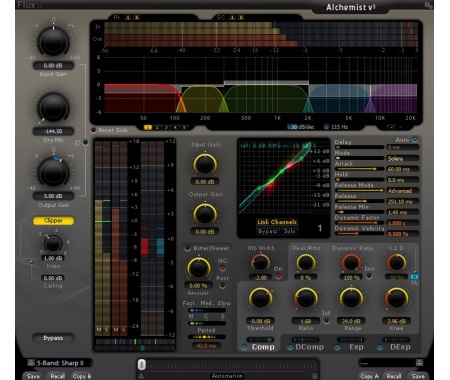Screen dimensions: 450x380
Task: Click the global Output Gain knob
Action: point(53,173)
